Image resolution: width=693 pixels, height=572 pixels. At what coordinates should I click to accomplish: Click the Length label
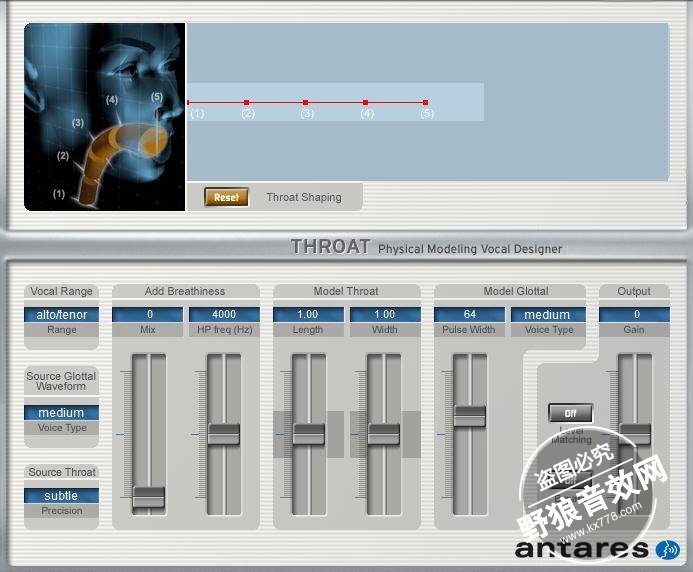tap(308, 330)
